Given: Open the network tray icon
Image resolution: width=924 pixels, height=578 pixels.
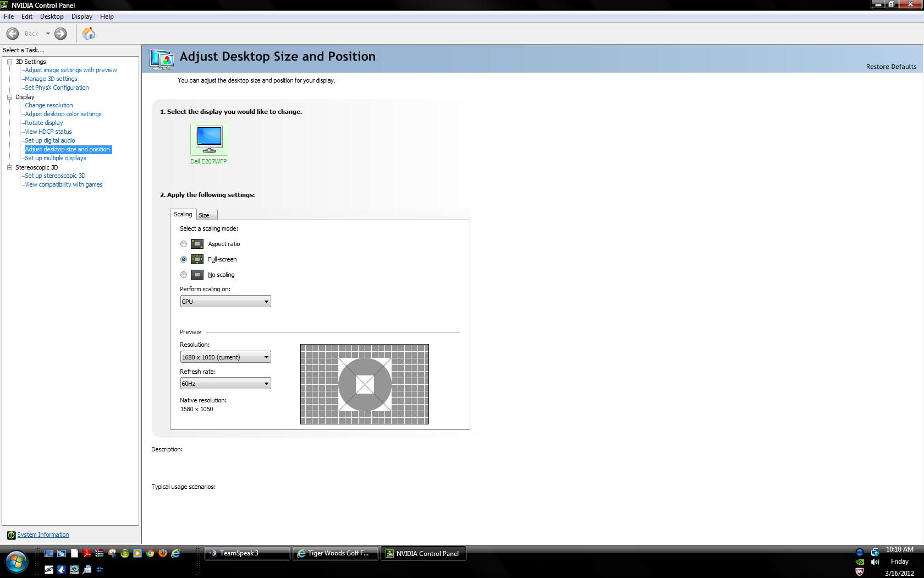Looking at the screenshot, I should point(875,552).
